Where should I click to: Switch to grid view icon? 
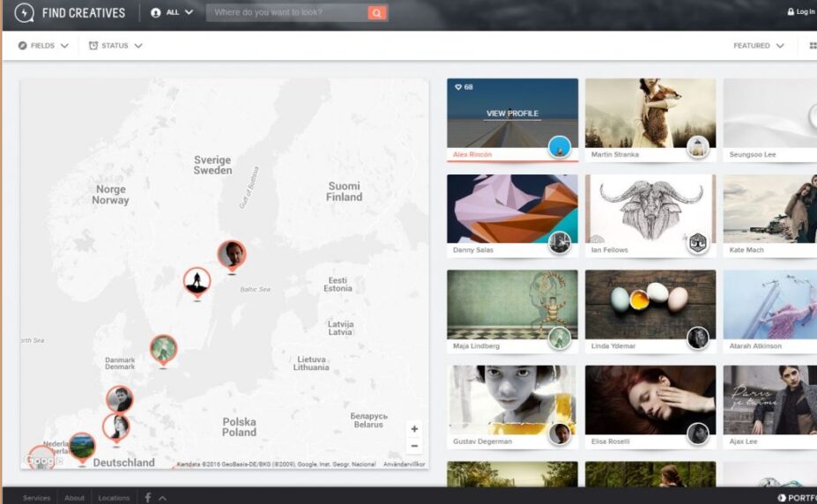coord(812,46)
